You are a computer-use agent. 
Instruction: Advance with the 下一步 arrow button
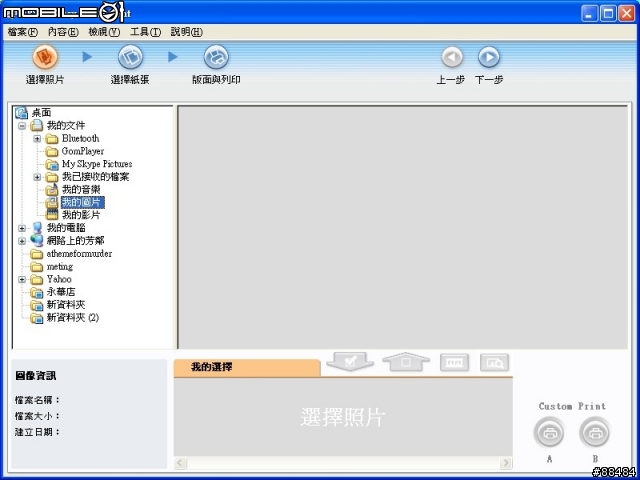(489, 57)
